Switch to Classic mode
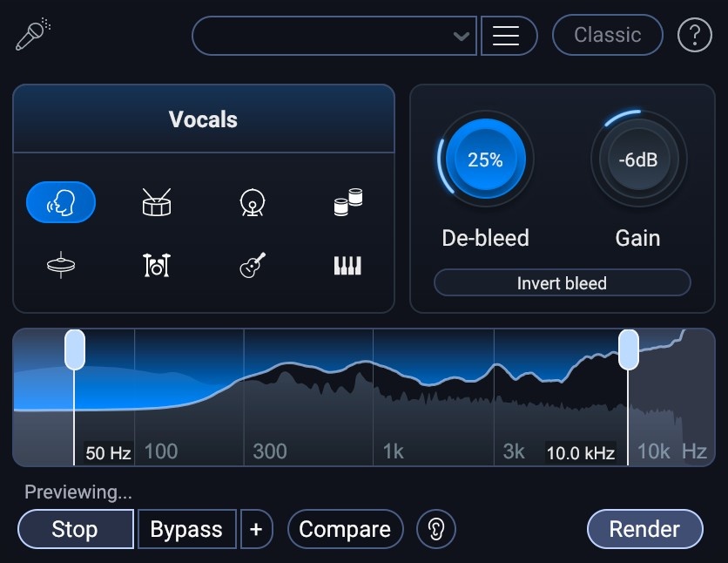The height and width of the screenshot is (563, 728). pos(607,35)
